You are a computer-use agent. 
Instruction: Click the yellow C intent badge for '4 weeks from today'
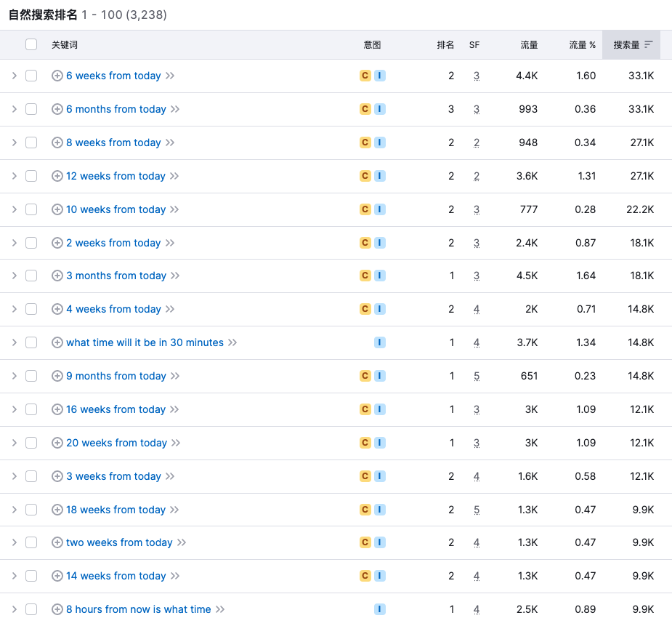365,309
